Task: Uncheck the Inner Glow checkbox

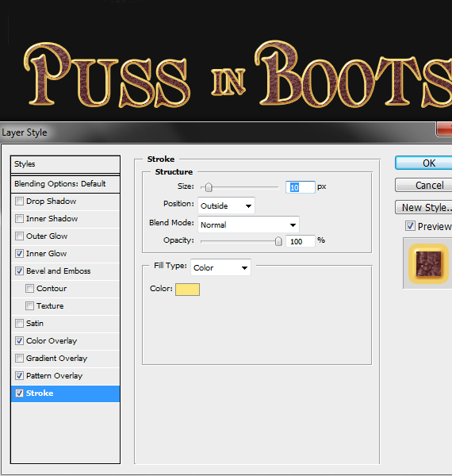Action: click(x=19, y=254)
